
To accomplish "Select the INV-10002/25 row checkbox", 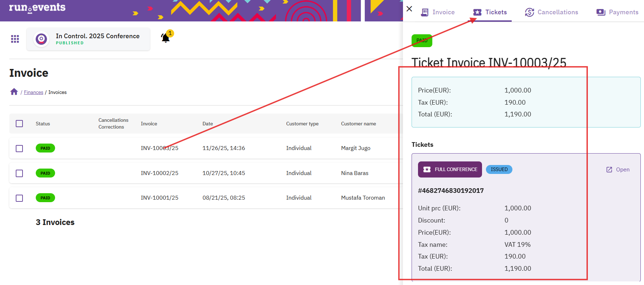I will coord(19,173).
